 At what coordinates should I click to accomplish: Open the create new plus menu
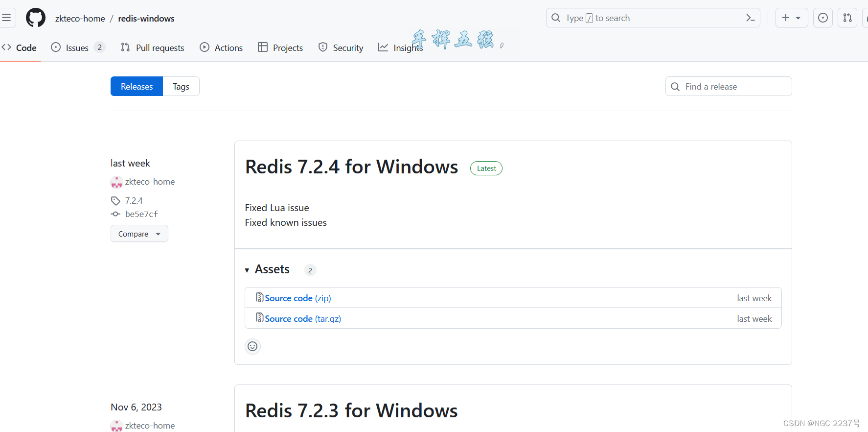point(791,18)
